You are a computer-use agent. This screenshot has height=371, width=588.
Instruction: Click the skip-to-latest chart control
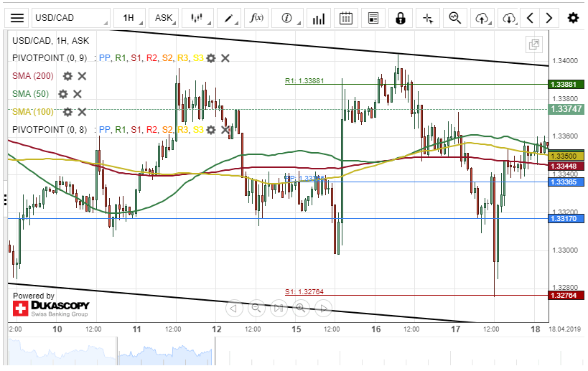coord(279,309)
